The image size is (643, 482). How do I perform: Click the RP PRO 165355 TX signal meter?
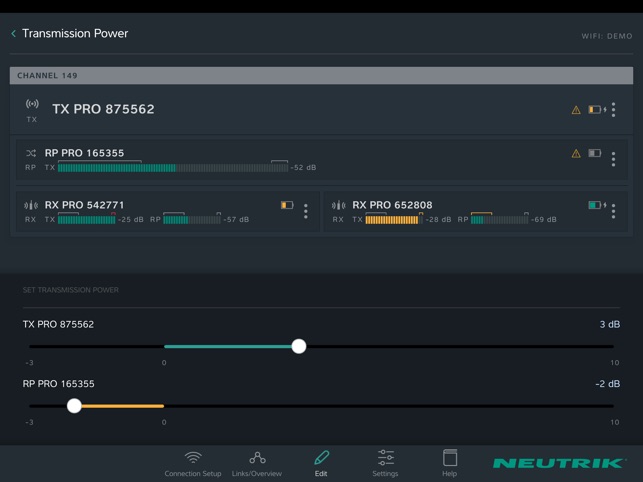click(173, 167)
